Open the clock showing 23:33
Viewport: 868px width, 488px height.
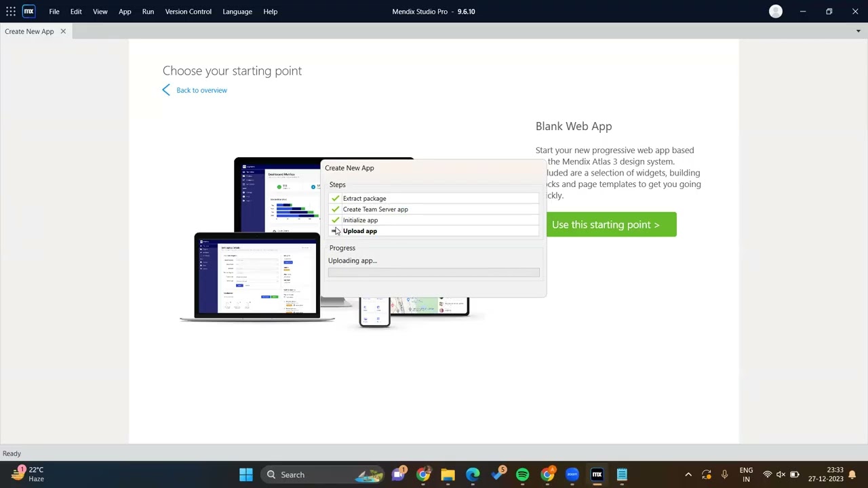825,474
